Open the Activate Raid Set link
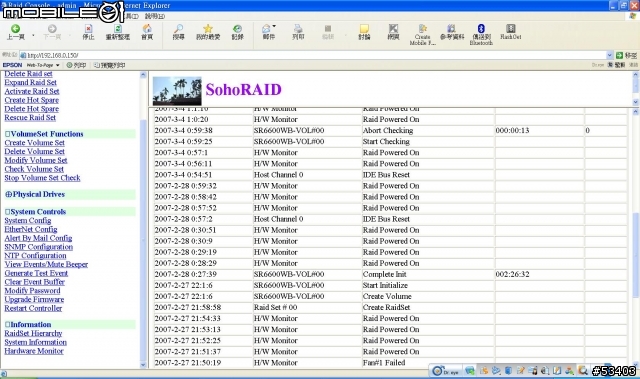Viewport: 640px width, 379px height. pyautogui.click(x=32, y=91)
